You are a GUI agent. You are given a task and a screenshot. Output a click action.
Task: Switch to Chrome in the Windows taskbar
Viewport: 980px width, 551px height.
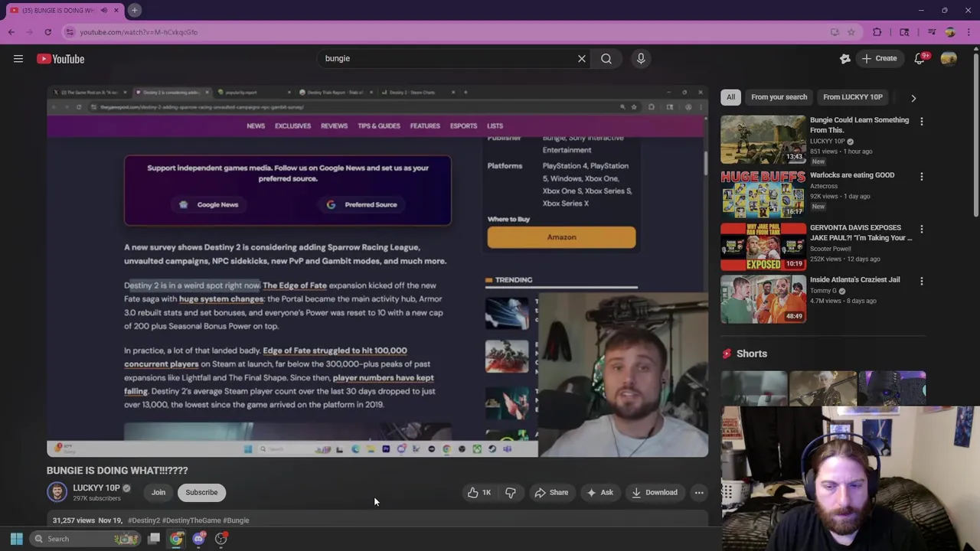point(176,539)
